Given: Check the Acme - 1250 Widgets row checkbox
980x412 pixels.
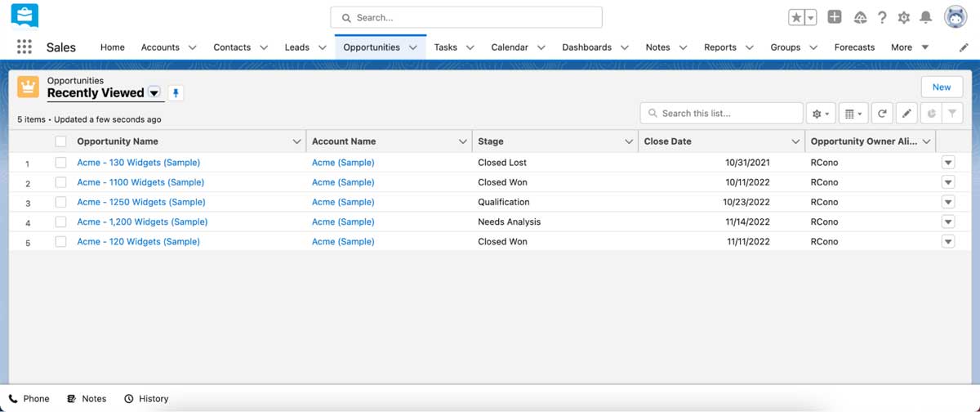Looking at the screenshot, I should click(60, 202).
